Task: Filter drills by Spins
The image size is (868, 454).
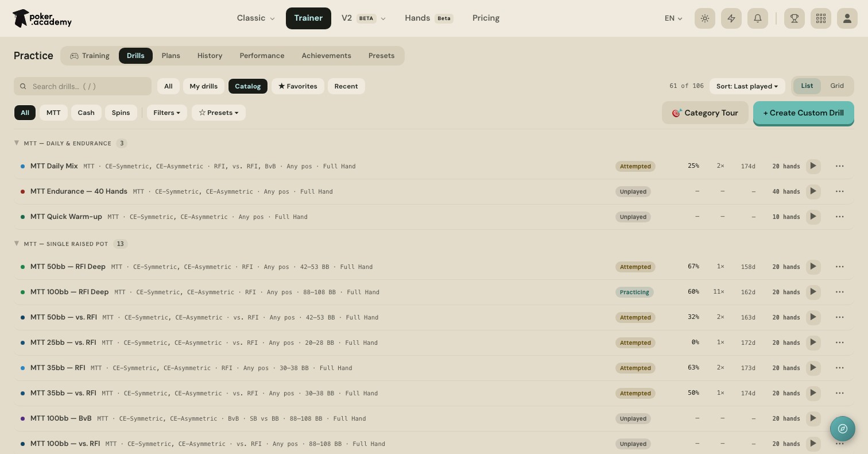Action: (x=121, y=113)
